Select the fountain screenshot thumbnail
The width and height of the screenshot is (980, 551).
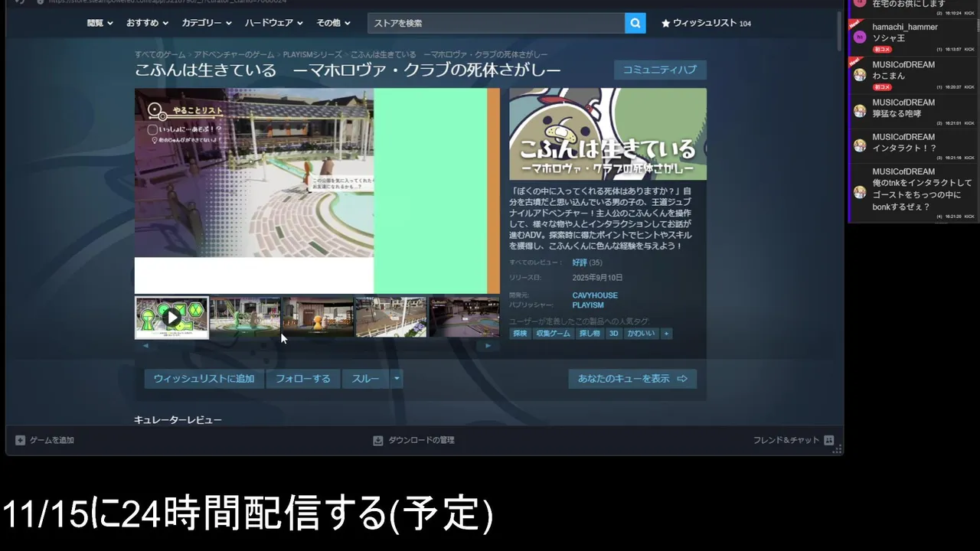tap(245, 317)
